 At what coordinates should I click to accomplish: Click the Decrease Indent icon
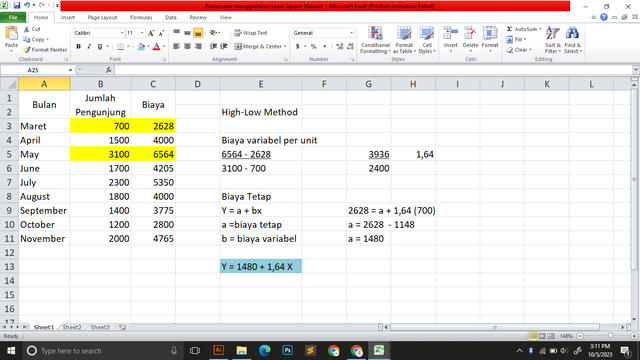(x=213, y=47)
